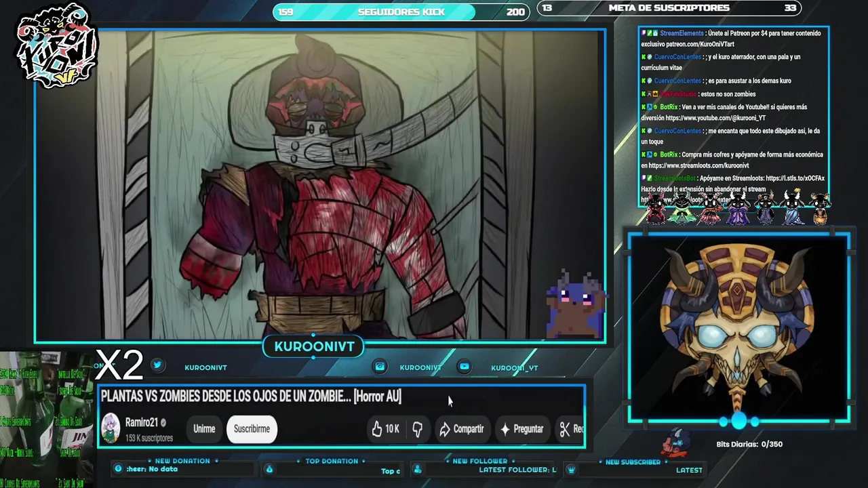Click the first red-dressed chibi character
This screenshot has height=488, width=868.
click(x=655, y=209)
